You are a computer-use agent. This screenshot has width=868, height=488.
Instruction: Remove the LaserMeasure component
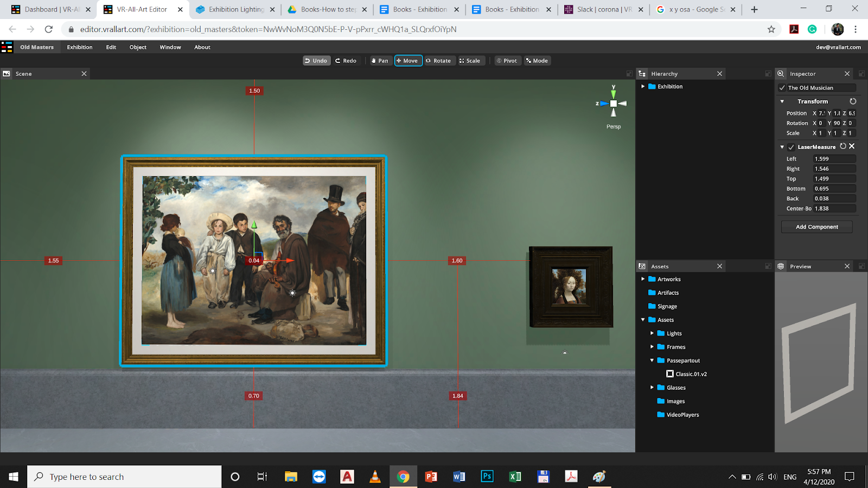click(x=852, y=146)
